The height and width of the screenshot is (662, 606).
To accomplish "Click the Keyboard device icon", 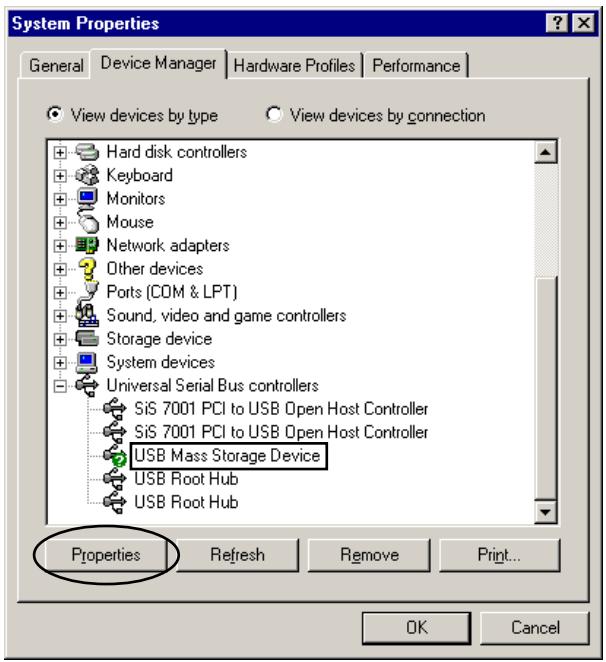I will tap(87, 175).
